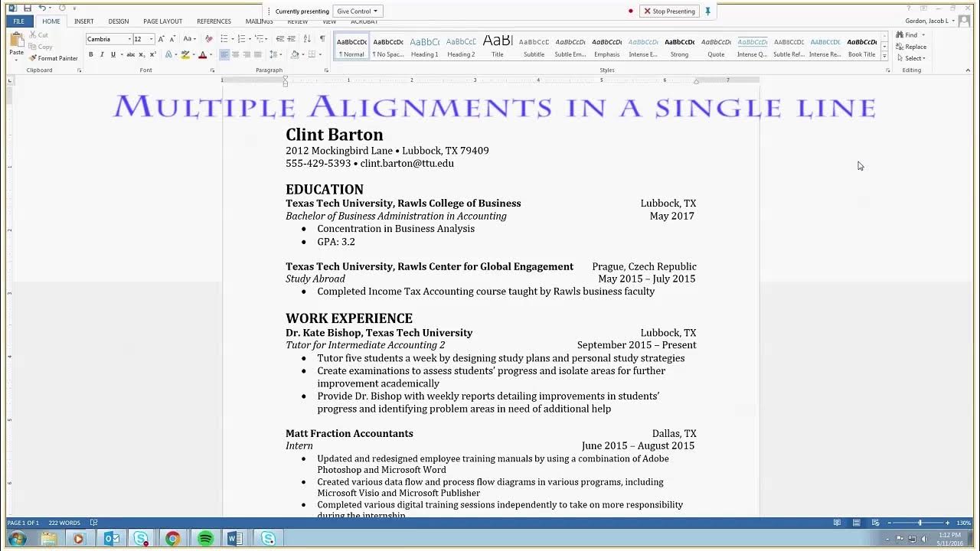The height and width of the screenshot is (551, 980).
Task: Click the Undo arrow icon
Action: point(42,8)
